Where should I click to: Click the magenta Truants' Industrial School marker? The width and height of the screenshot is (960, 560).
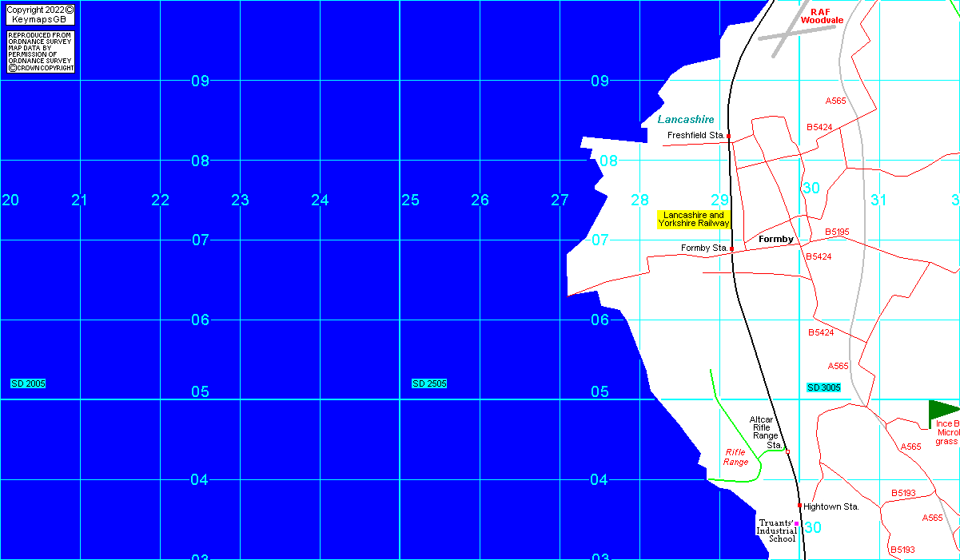pyautogui.click(x=796, y=524)
